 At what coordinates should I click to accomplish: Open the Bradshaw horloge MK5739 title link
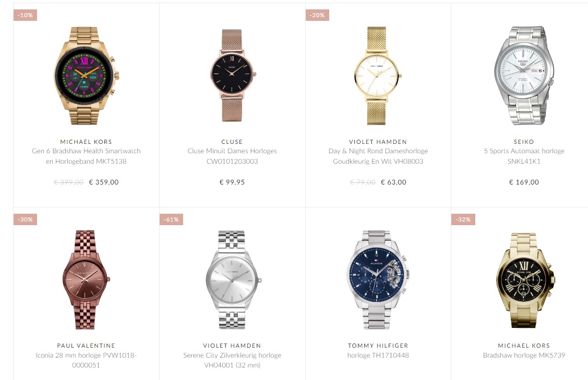coord(524,356)
